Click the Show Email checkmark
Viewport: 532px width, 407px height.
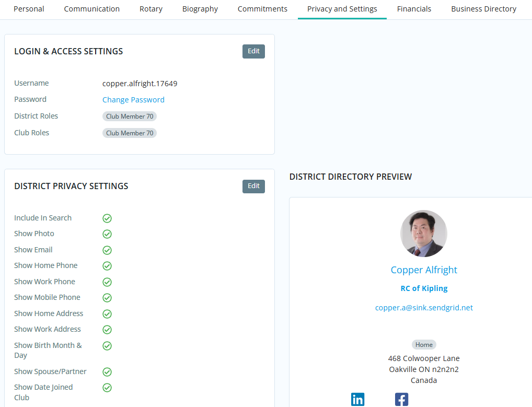[107, 250]
